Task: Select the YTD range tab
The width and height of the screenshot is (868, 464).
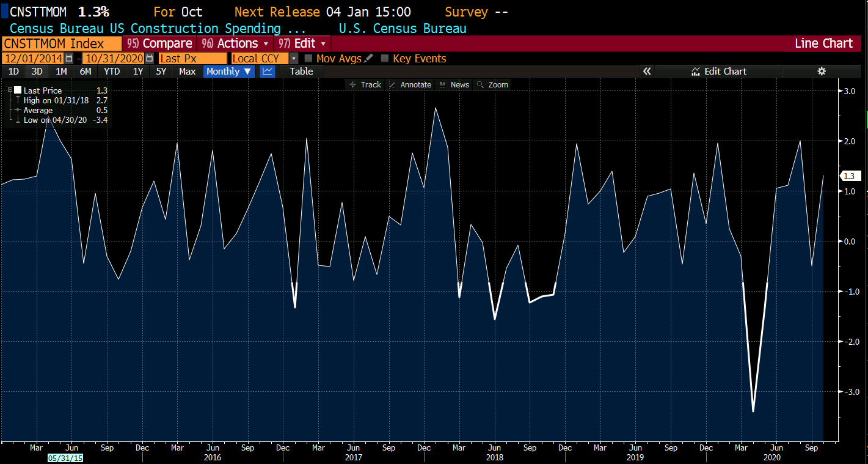Action: pyautogui.click(x=112, y=72)
